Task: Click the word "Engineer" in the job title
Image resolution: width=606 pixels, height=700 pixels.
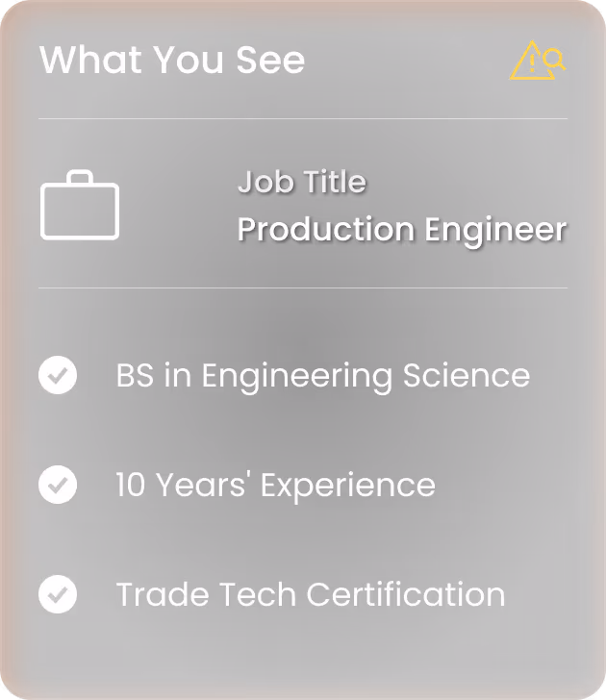Action: point(495,230)
